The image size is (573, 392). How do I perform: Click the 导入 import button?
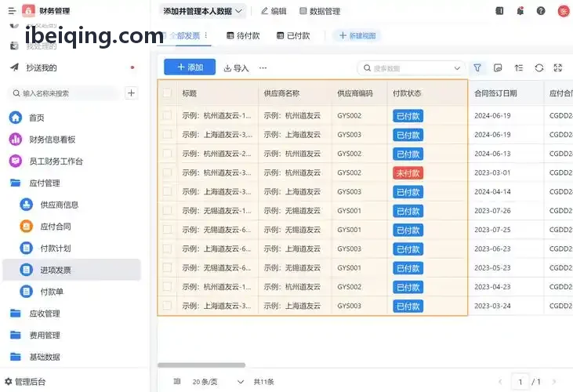(236, 68)
